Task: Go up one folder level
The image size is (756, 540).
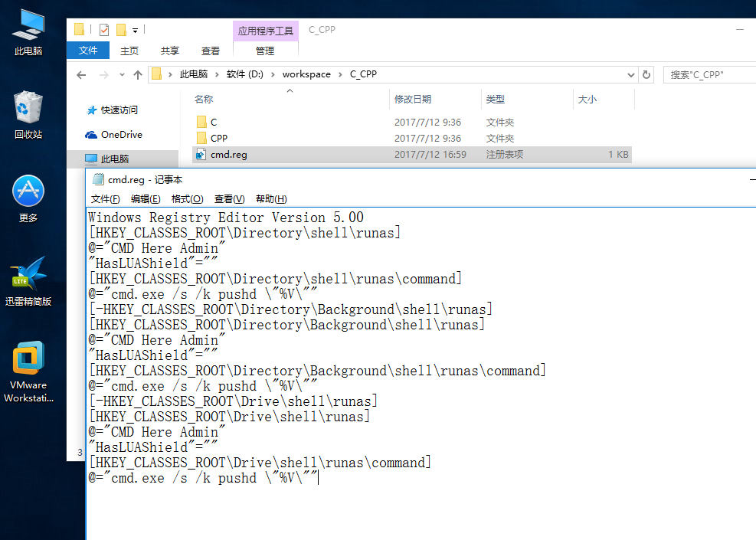Action: click(x=138, y=75)
